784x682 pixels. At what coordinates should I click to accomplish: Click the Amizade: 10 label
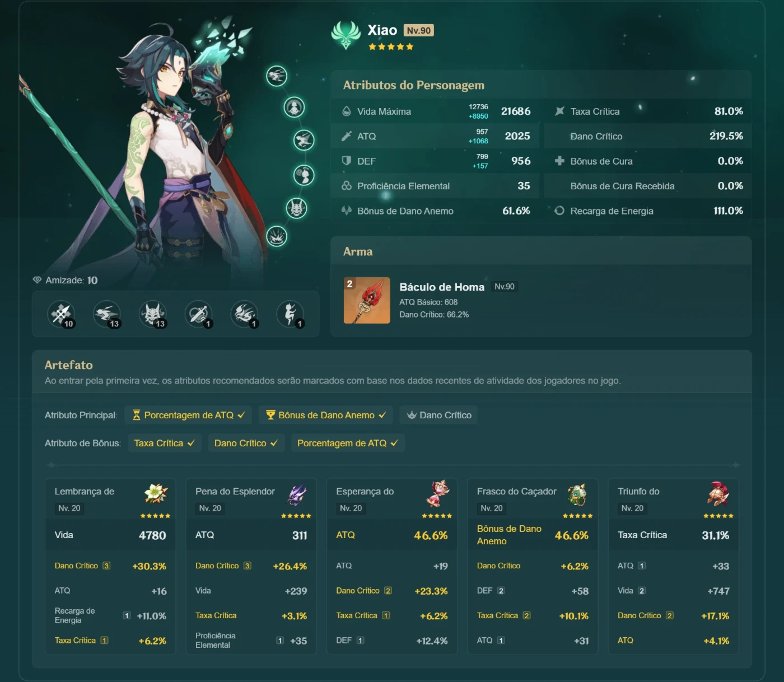[x=72, y=280]
